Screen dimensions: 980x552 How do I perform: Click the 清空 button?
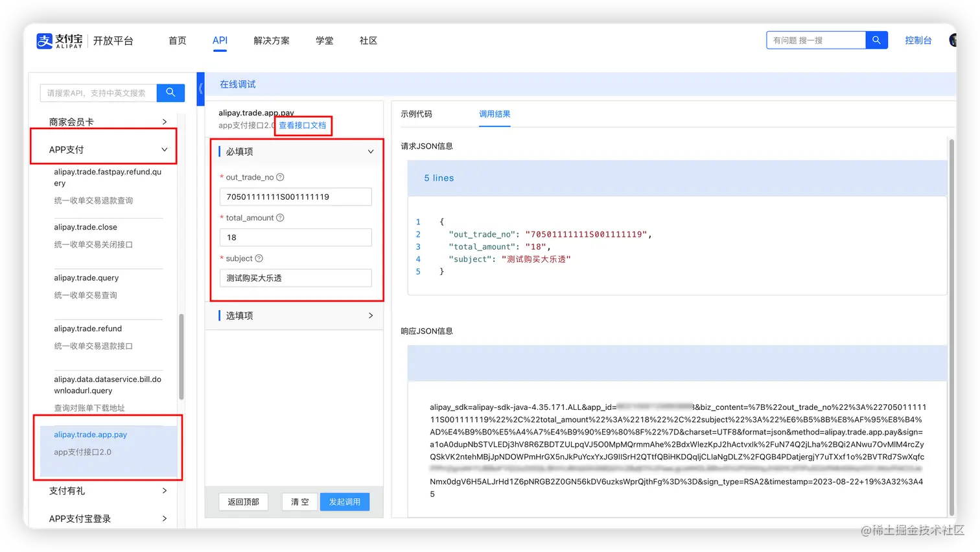pos(299,502)
